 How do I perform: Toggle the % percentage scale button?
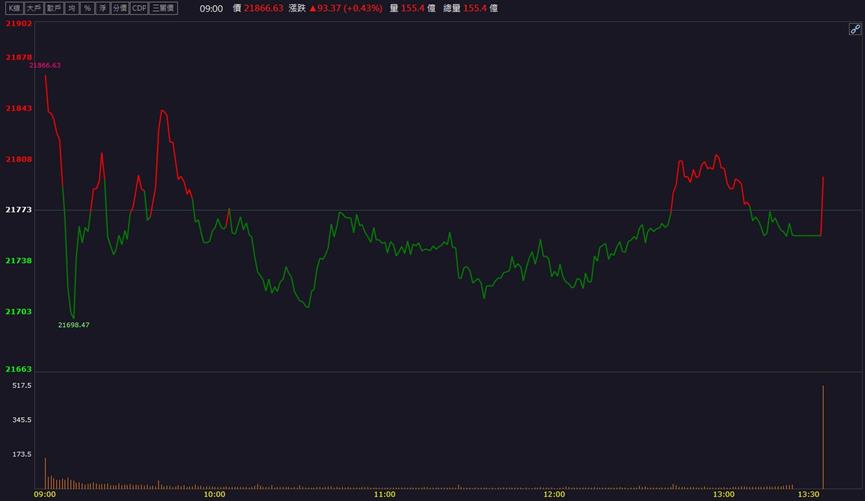87,8
